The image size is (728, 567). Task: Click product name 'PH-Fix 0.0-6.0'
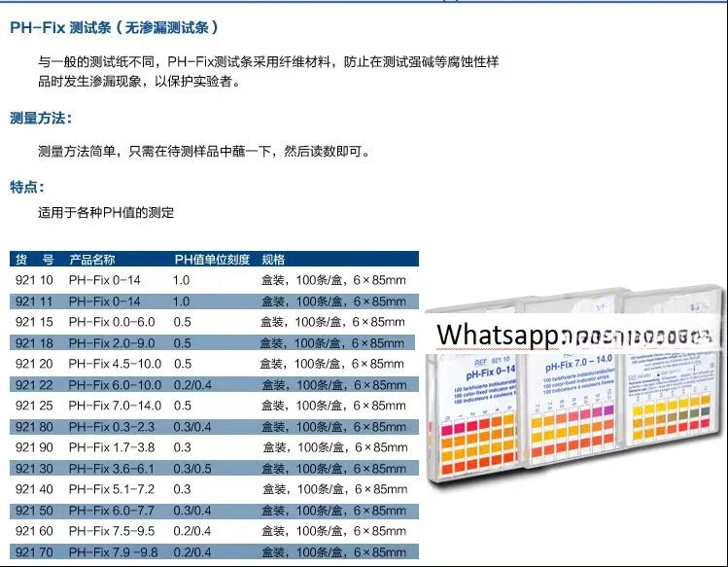pos(112,322)
